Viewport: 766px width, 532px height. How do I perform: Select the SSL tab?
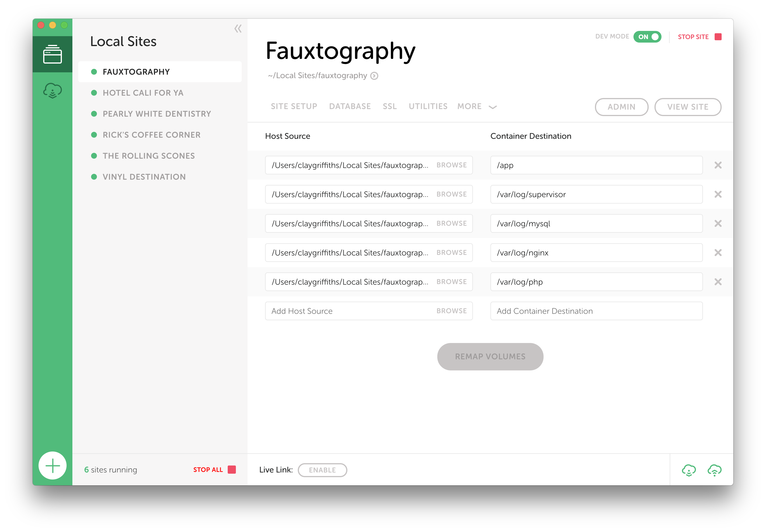coord(389,106)
